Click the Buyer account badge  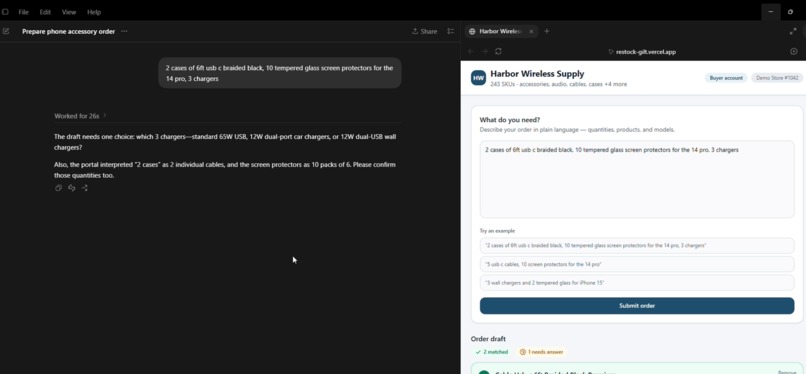[726, 78]
